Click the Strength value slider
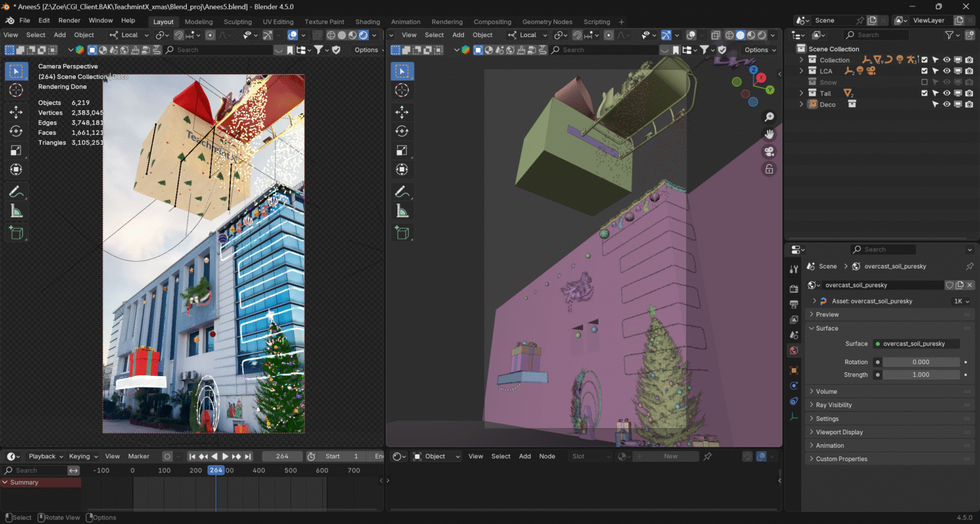This screenshot has width=980, height=524. point(921,375)
